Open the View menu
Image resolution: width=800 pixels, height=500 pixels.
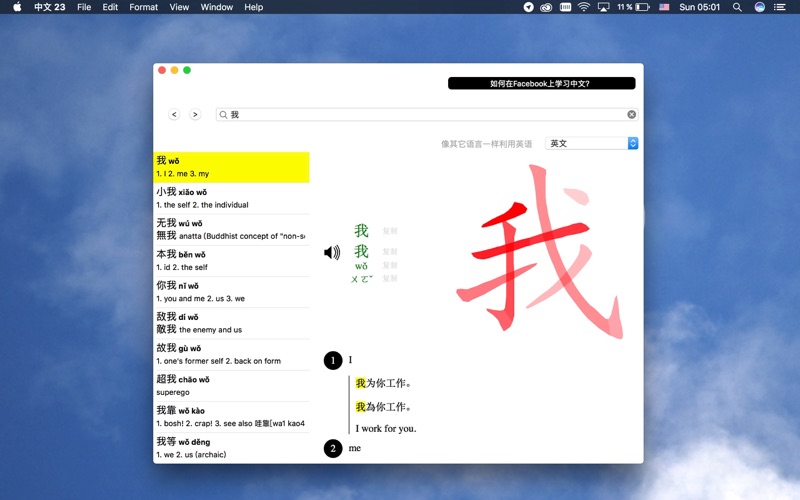[x=179, y=7]
